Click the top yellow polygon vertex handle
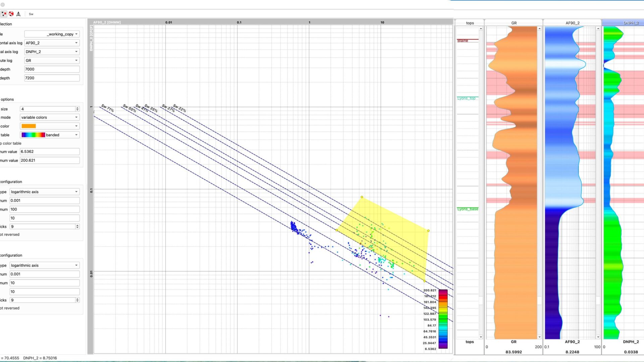Screen dimensions: 644x362 click(x=362, y=197)
